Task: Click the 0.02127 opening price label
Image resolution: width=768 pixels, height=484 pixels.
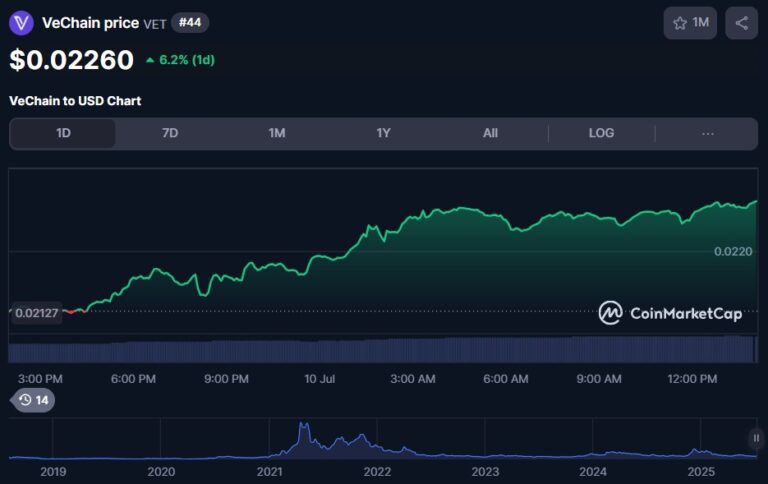Action: (x=36, y=312)
